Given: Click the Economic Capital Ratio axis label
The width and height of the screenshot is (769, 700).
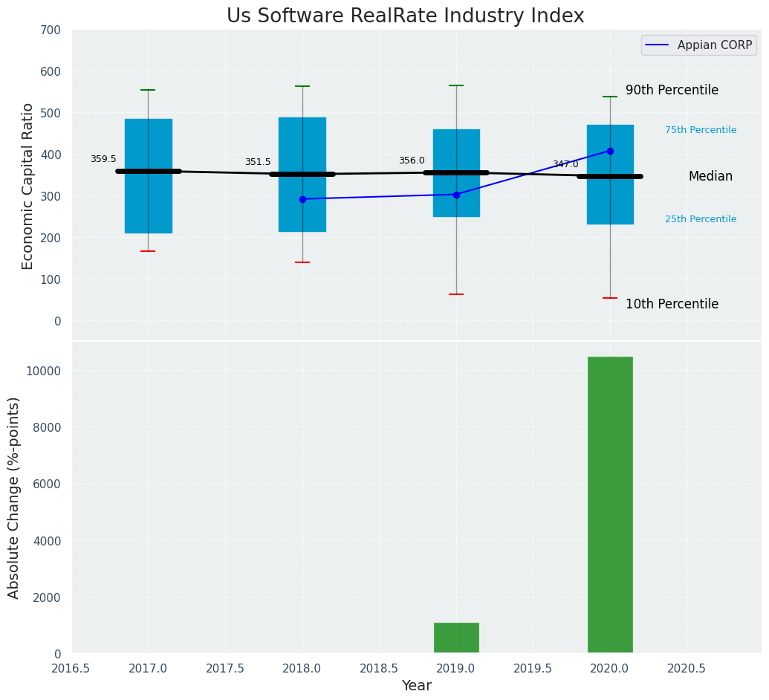Looking at the screenshot, I should click(27, 186).
